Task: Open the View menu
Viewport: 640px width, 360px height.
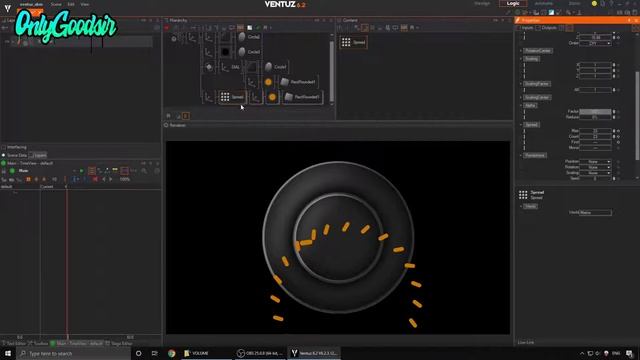Action: (84, 4)
